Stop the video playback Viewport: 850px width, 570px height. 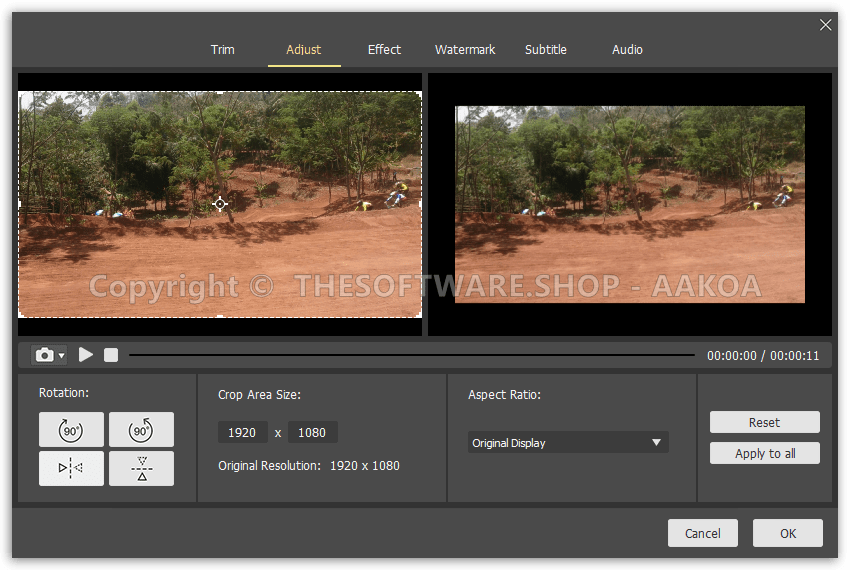point(111,355)
